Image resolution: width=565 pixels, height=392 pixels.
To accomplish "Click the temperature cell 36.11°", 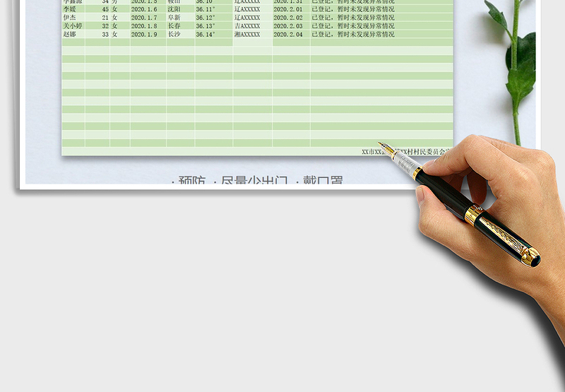I will pyautogui.click(x=206, y=9).
